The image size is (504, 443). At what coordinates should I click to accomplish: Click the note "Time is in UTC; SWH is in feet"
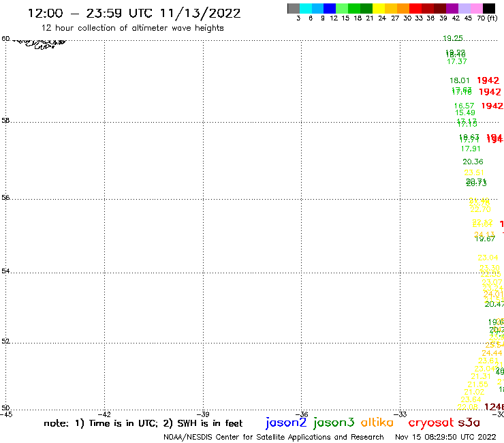(143, 423)
